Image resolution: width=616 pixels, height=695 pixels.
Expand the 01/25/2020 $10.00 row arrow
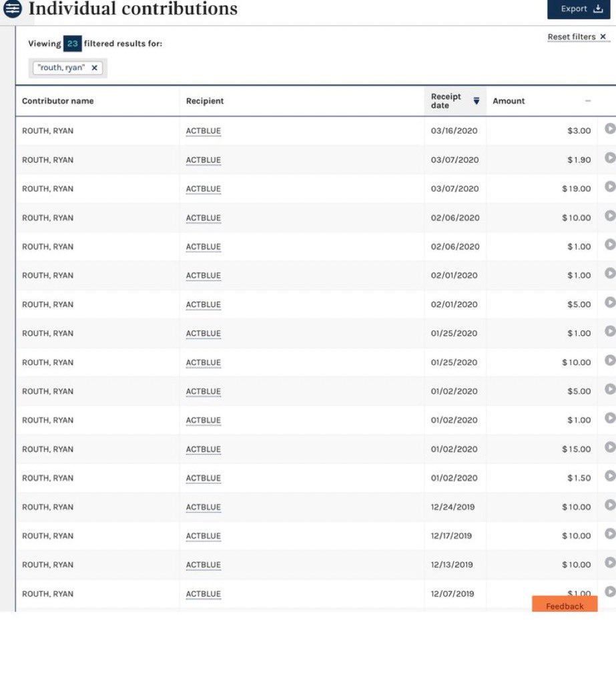[x=610, y=360]
